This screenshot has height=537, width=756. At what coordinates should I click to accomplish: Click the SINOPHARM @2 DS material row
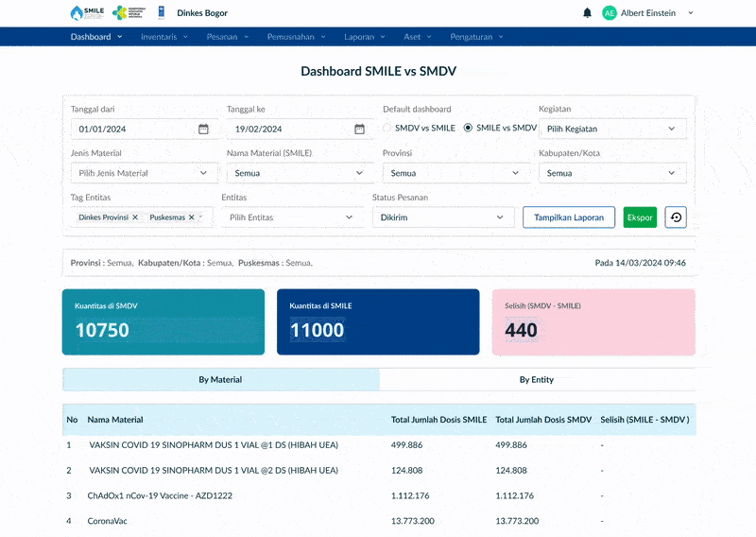click(380, 471)
